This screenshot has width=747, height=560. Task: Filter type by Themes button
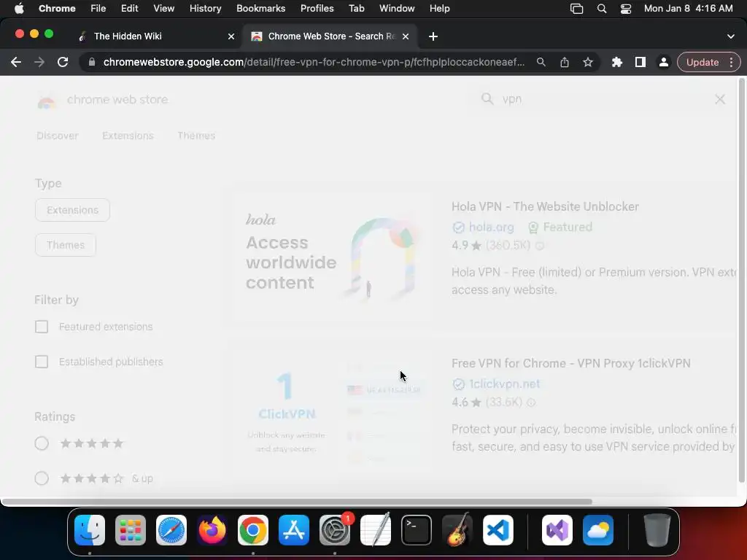point(65,245)
